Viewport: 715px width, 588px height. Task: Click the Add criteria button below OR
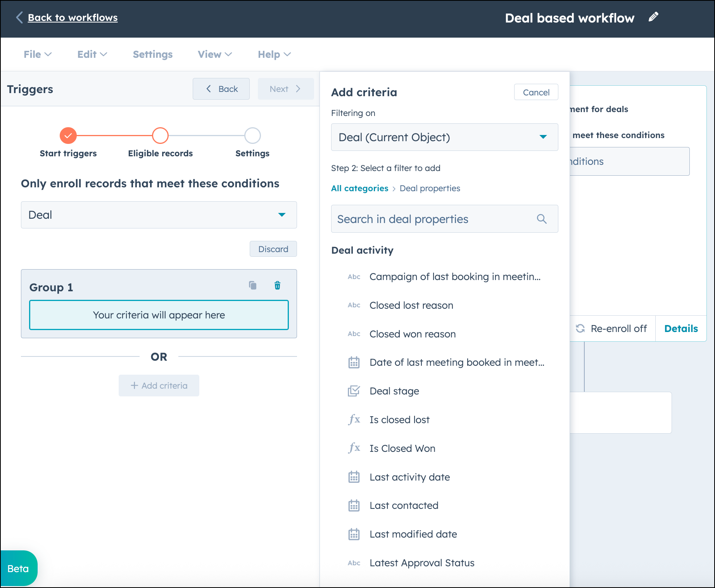click(x=159, y=386)
